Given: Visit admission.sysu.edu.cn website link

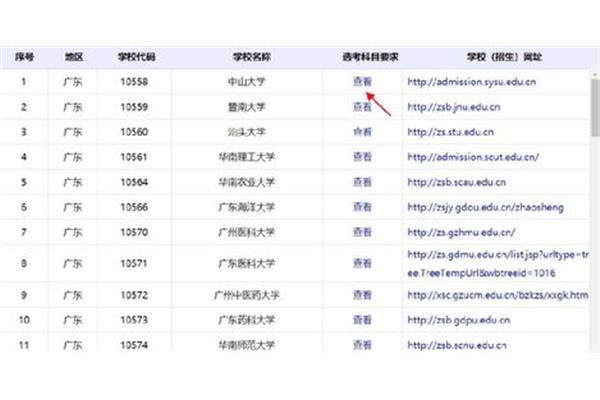Looking at the screenshot, I should [x=471, y=82].
